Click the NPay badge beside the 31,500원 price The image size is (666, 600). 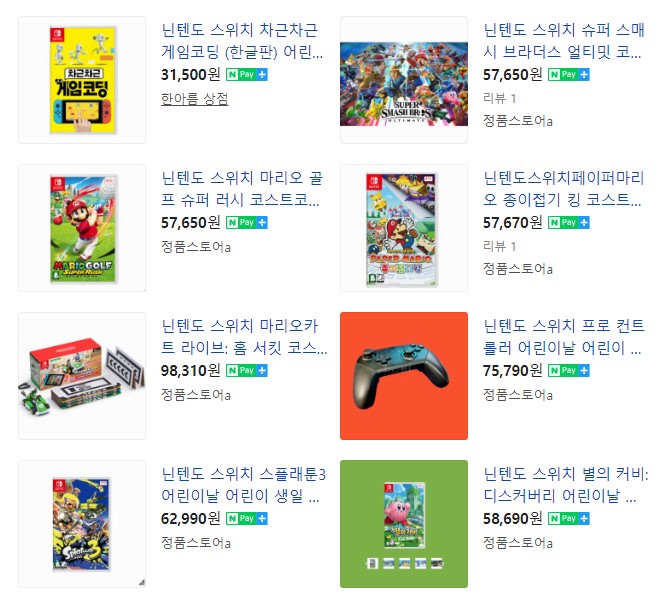pos(247,75)
